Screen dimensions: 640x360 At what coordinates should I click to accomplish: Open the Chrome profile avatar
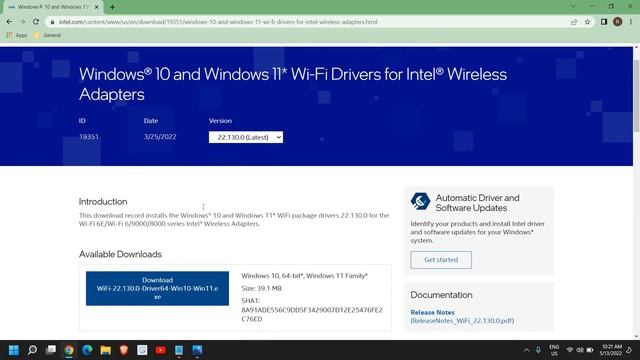pyautogui.click(x=618, y=22)
